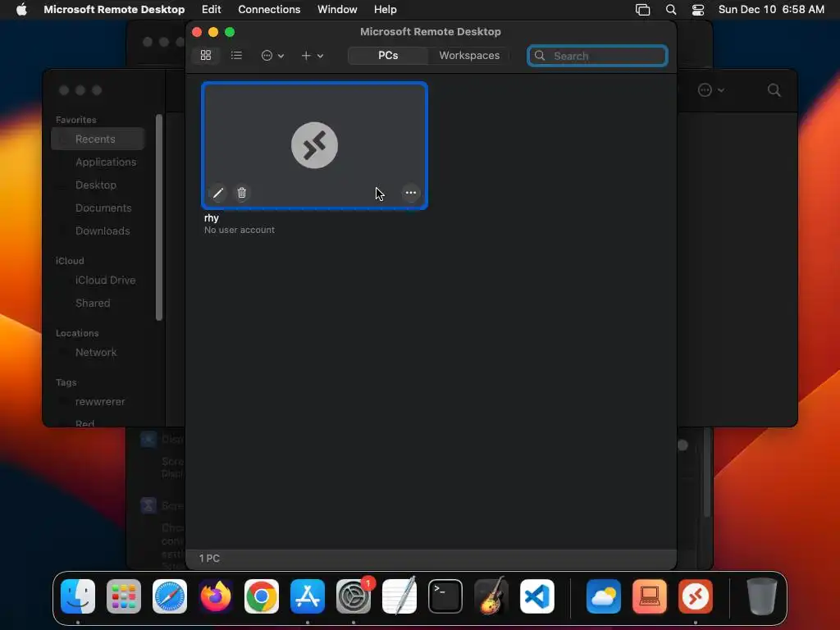Select the rewwrerer tag in Finder sidebar
This screenshot has height=630, width=840.
(99, 402)
